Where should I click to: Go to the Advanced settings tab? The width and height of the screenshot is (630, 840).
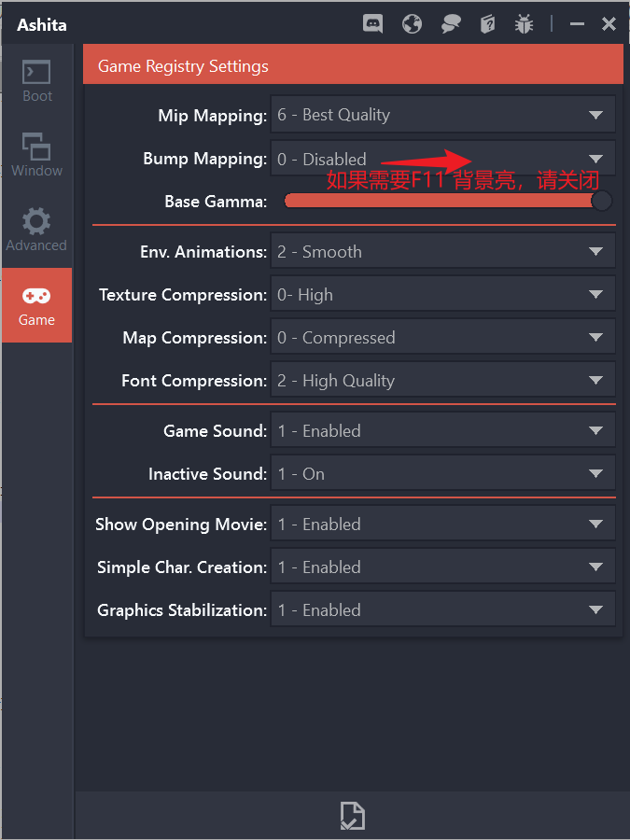pyautogui.click(x=37, y=231)
